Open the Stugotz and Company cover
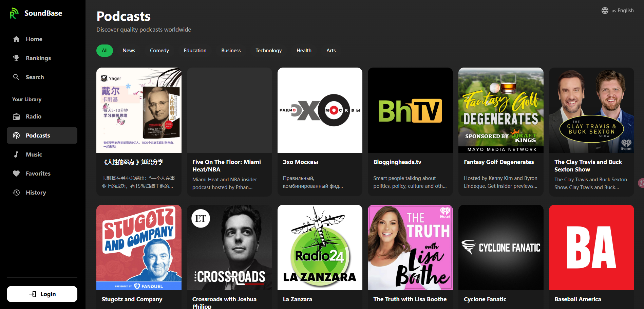 click(139, 247)
